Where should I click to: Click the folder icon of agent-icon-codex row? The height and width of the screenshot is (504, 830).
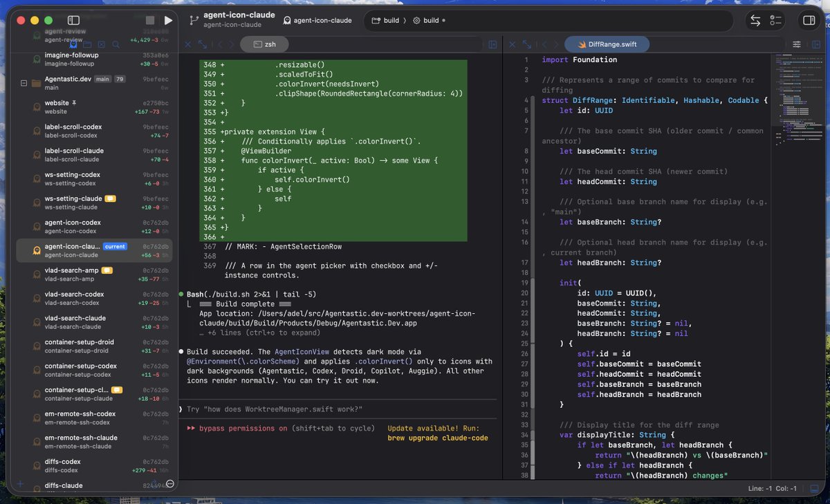36,227
